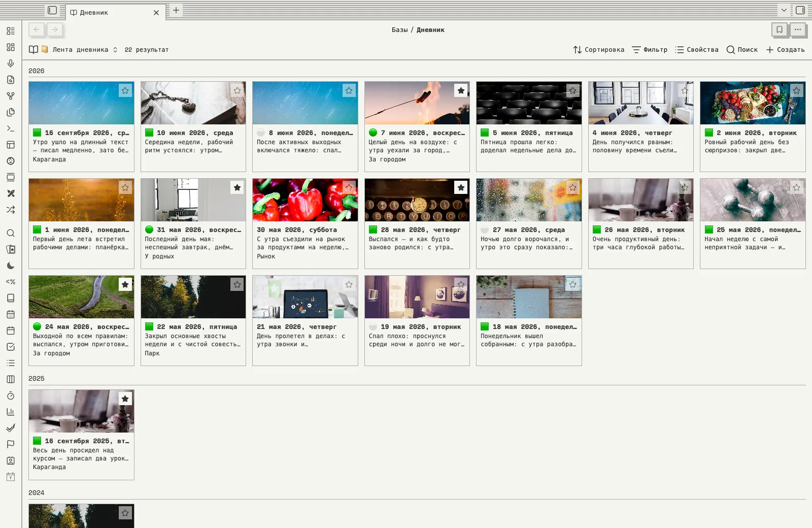Click the double checkmark icon in the ribbon

(11, 428)
